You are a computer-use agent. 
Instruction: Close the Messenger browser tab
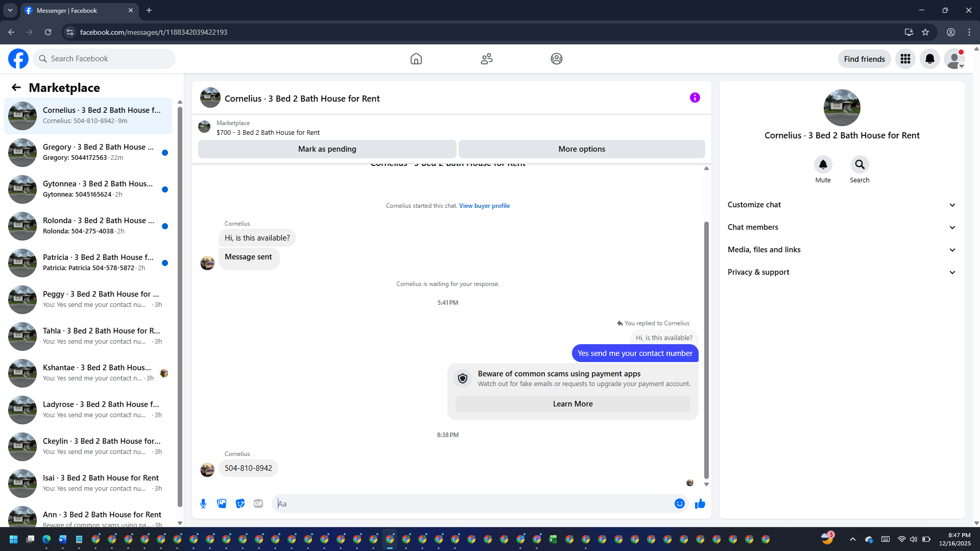click(131, 10)
